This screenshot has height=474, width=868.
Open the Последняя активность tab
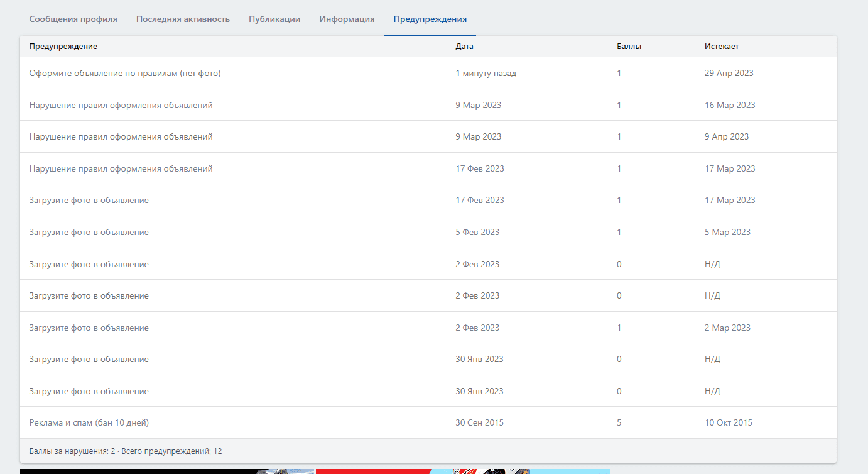[x=183, y=19]
